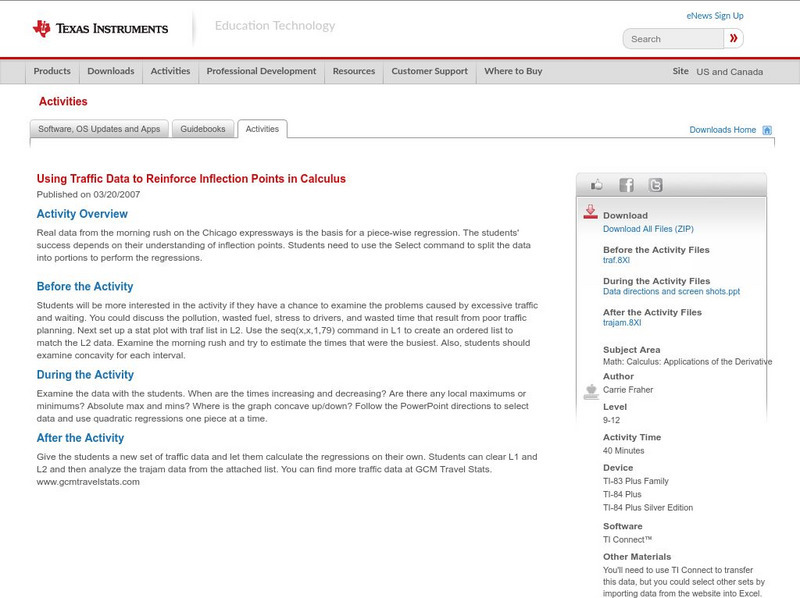
Task: Click the red Activities page heading
Action: point(63,102)
